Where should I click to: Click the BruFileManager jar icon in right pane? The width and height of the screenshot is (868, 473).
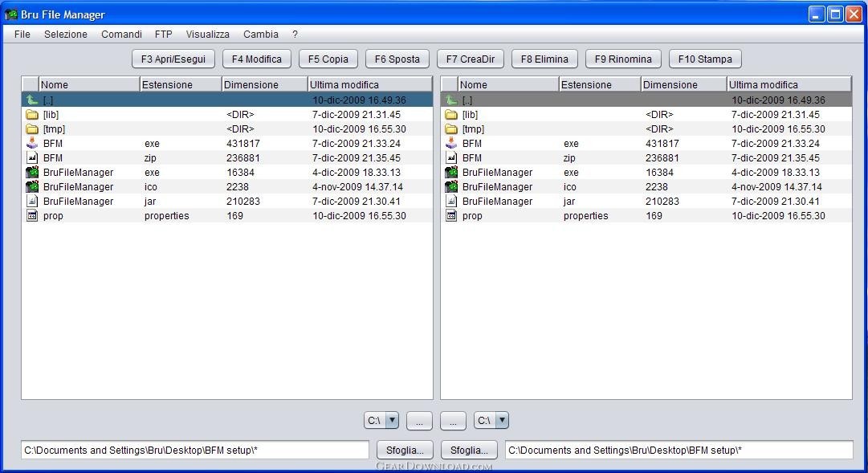pos(451,201)
